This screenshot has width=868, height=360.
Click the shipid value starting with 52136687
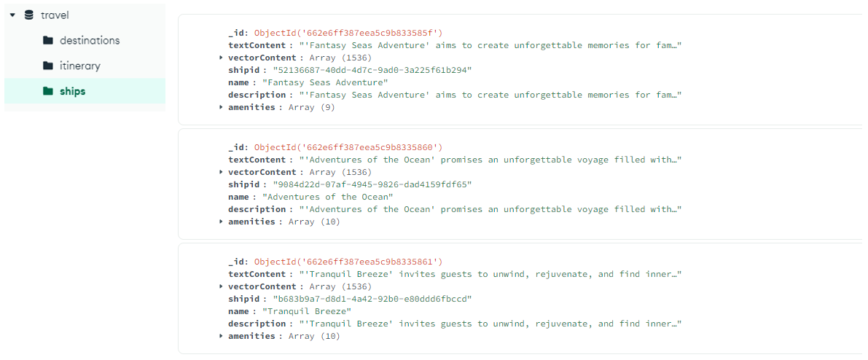pos(372,71)
